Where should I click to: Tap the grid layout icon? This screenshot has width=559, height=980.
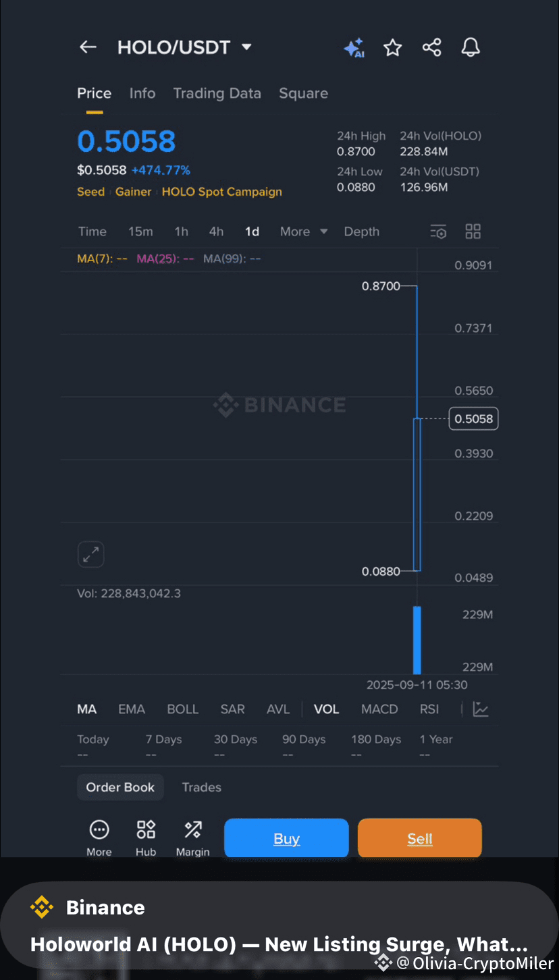[473, 232]
